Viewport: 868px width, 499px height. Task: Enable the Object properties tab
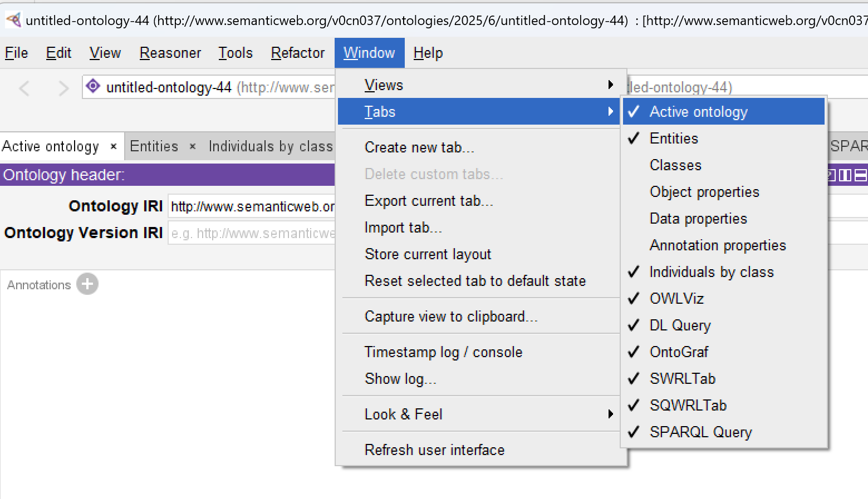pyautogui.click(x=724, y=191)
